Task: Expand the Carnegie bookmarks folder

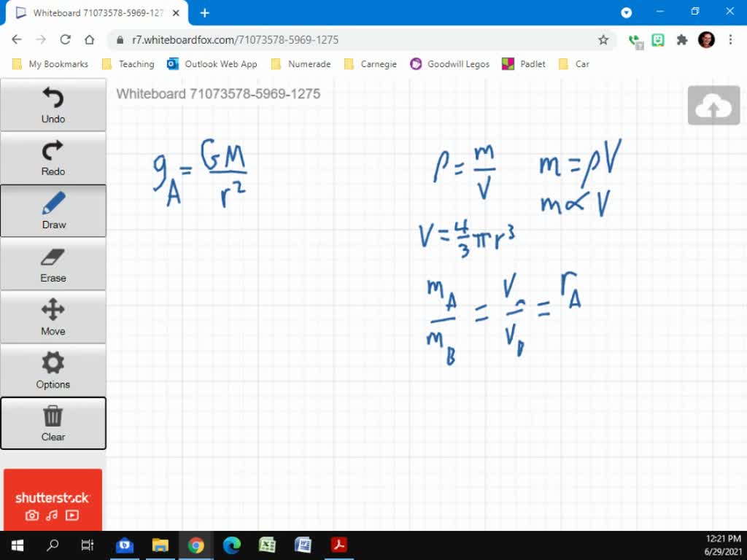Action: click(x=371, y=64)
